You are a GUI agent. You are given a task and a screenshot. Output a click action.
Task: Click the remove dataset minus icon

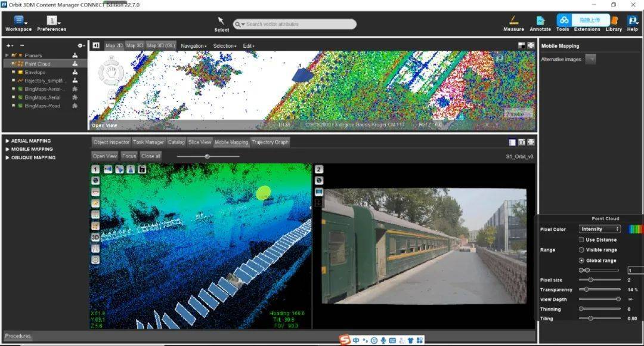(22, 45)
